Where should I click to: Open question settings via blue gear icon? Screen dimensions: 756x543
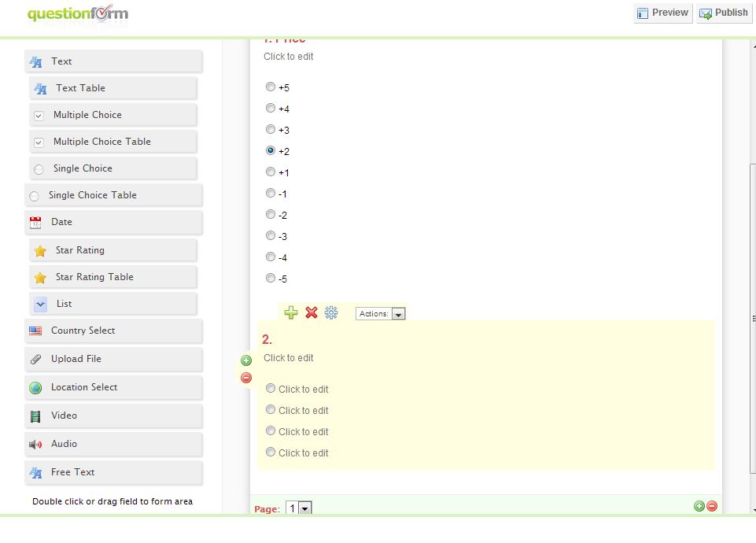[331, 312]
